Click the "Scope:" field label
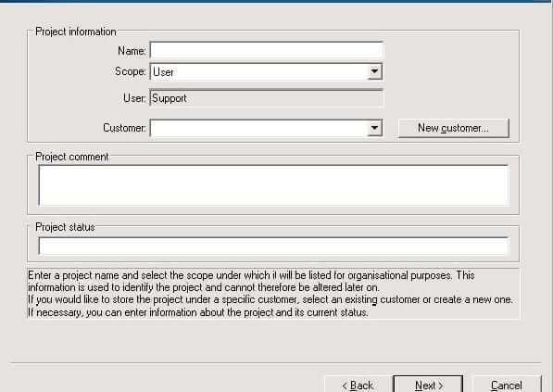This screenshot has width=553, height=392. [x=130, y=71]
